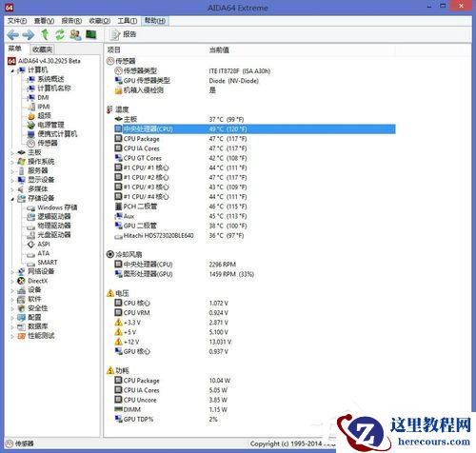Image resolution: width=476 pixels, height=453 pixels.
Task: Select 电源管理 in the tree
Action: (50, 125)
